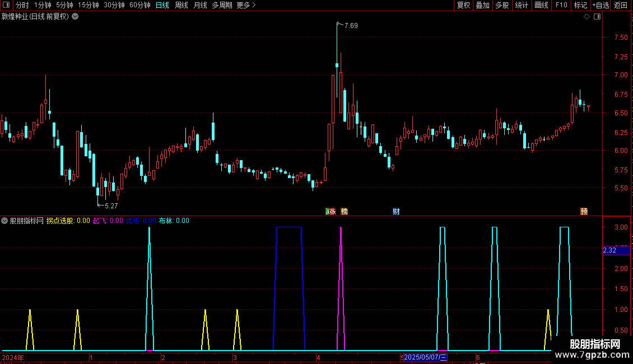Toggle the right side panel icon

pyautogui.click(x=597, y=17)
